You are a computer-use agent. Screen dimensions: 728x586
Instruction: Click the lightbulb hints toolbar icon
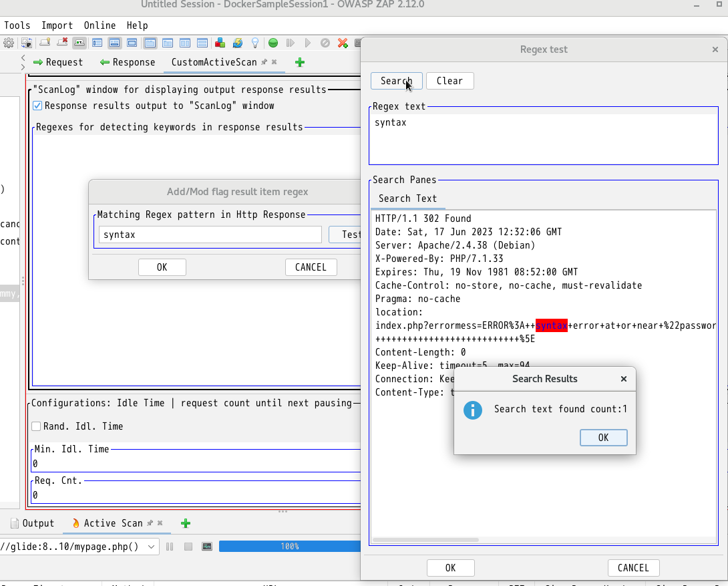pos(255,42)
